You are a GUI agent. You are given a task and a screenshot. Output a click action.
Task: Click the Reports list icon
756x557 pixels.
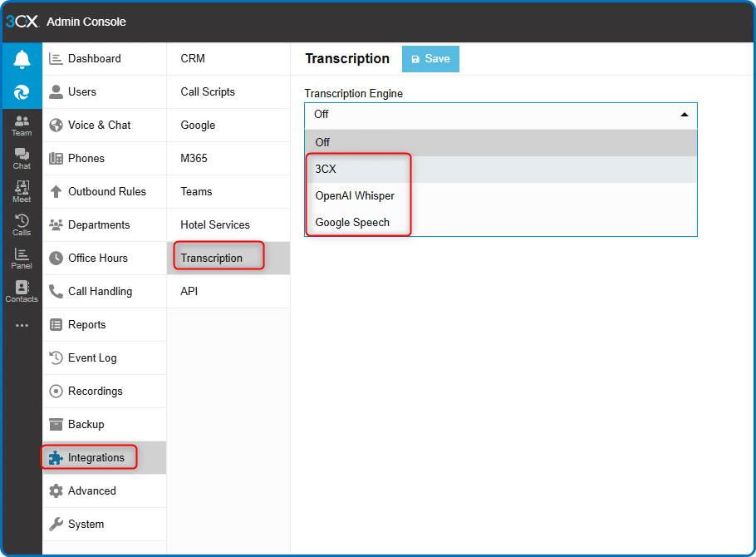tap(56, 325)
